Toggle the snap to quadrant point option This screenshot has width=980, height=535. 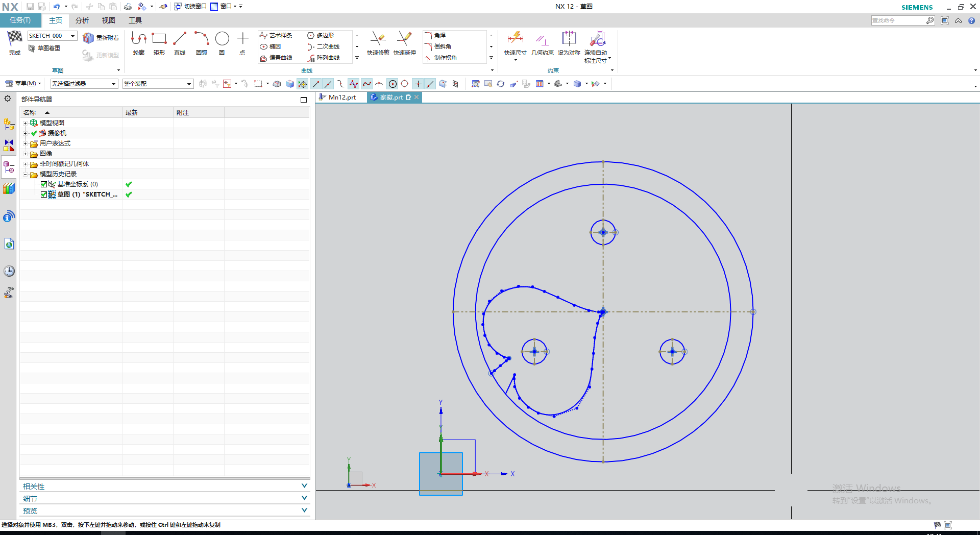[405, 84]
